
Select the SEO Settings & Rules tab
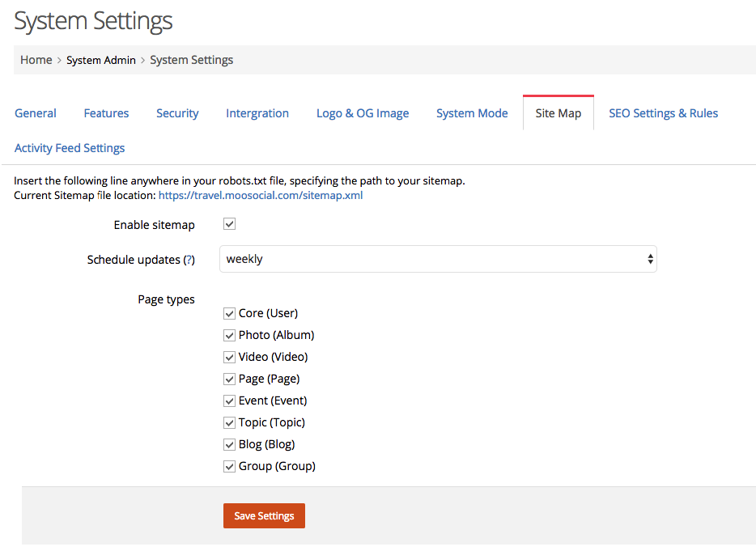664,113
